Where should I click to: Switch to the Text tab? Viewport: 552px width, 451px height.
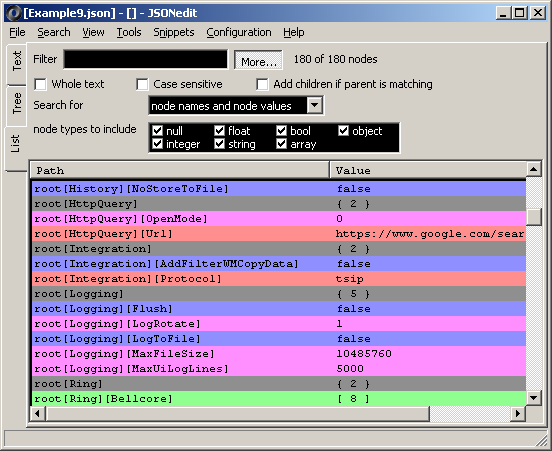point(17,61)
